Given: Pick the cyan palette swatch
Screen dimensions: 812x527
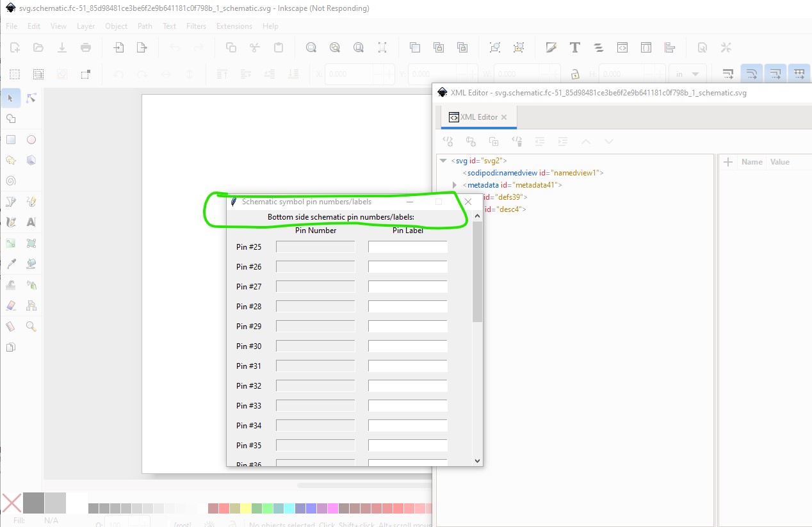Looking at the screenshot, I should point(289,508).
